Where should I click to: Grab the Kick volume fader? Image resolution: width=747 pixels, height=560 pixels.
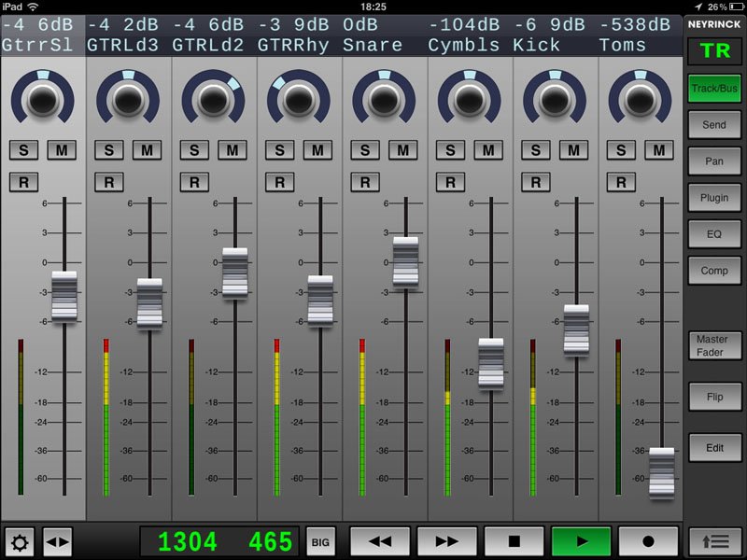(x=576, y=331)
